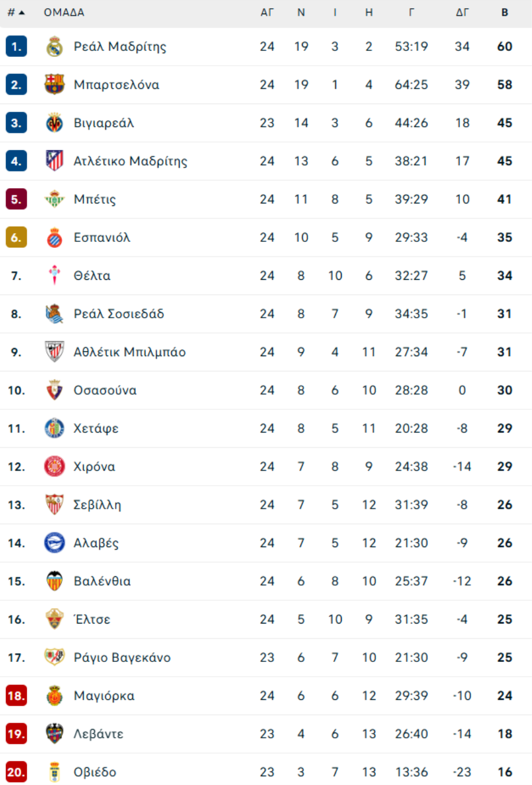Viewport: 532px width, 785px height.
Task: Sort standings by the Β points header
Action: pos(505,12)
